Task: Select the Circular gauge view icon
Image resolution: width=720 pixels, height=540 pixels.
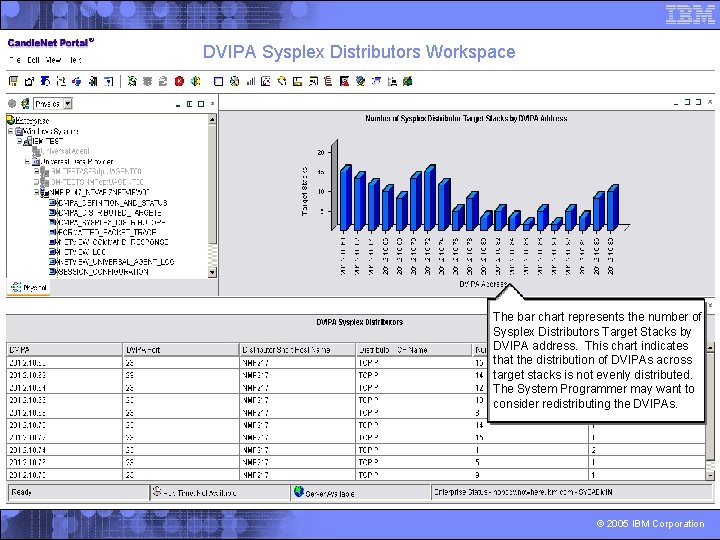Action: 281,81
